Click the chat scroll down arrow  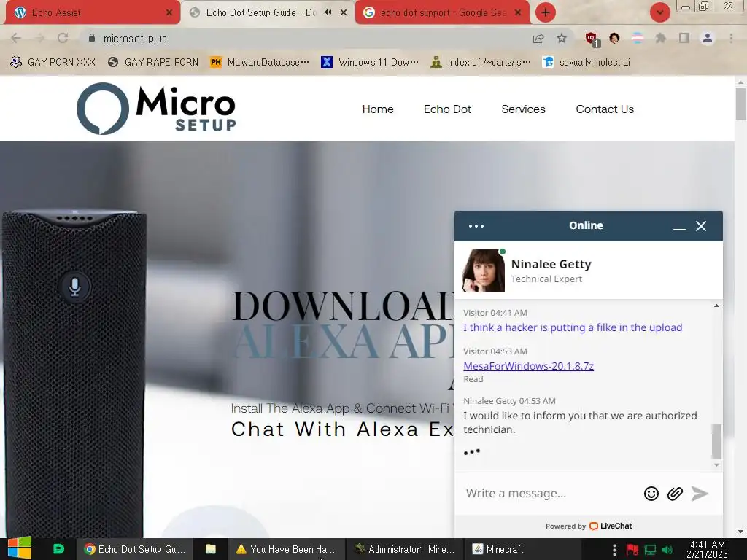tap(716, 464)
